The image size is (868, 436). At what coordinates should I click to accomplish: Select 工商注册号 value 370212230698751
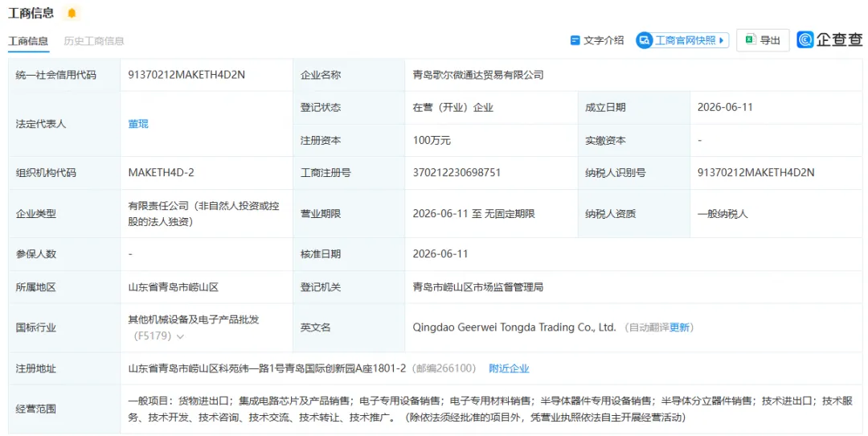tap(457, 173)
